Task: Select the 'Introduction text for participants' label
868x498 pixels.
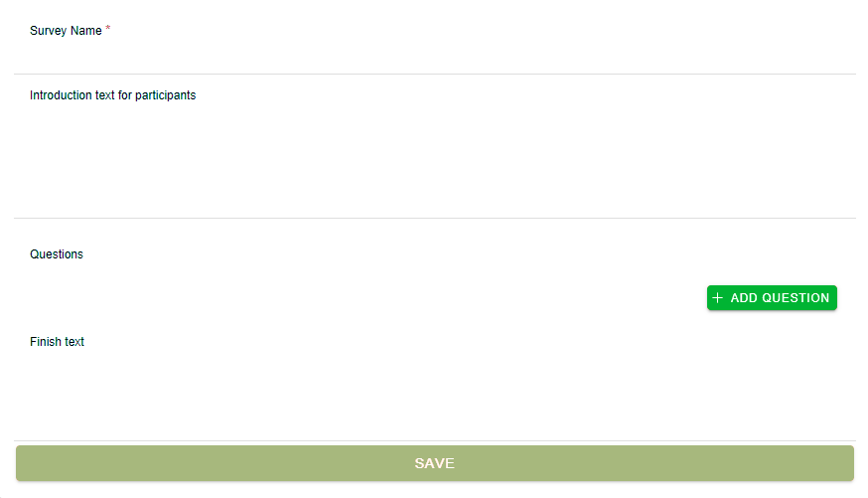Action: [113, 95]
